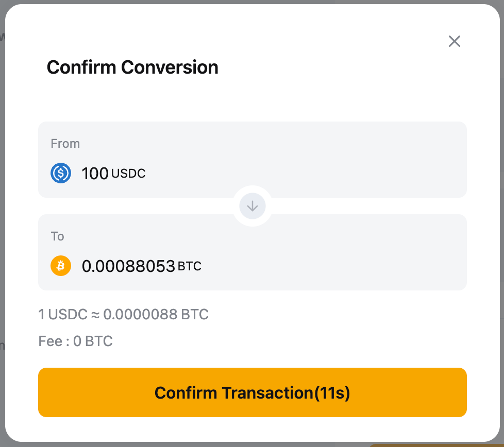The image size is (504, 447).
Task: Click the USDC coin icon
Action: pyautogui.click(x=61, y=173)
